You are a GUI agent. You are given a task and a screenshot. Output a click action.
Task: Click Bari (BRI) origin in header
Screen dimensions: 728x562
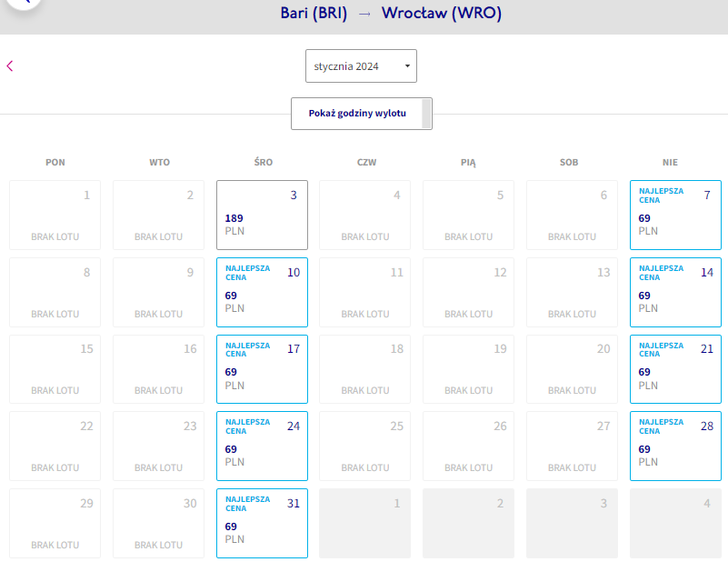coord(314,13)
